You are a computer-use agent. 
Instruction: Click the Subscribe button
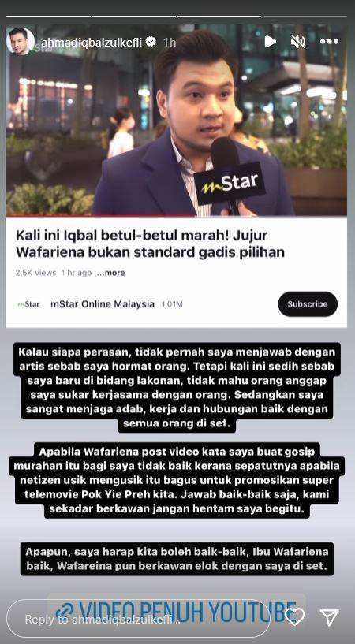(308, 304)
